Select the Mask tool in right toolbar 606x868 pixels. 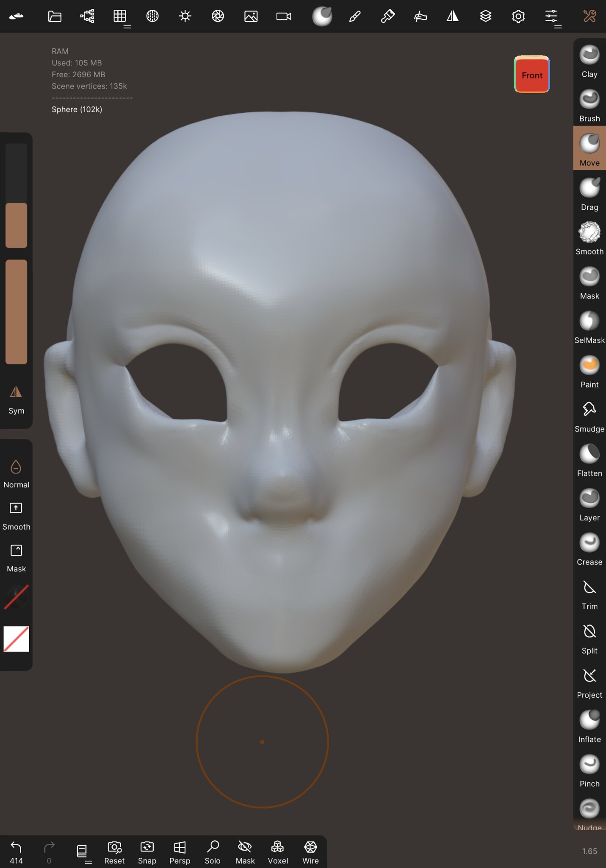[x=589, y=283]
